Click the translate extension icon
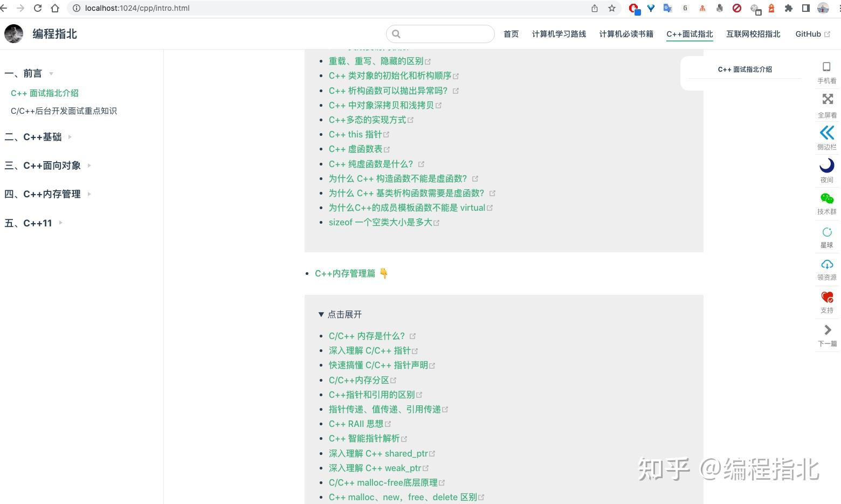This screenshot has height=504, width=841. [x=668, y=8]
